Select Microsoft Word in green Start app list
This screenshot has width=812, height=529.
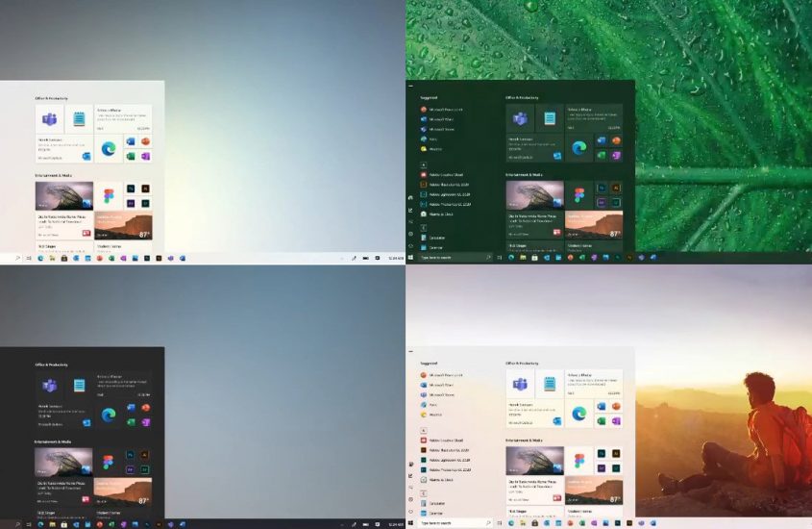(437, 119)
